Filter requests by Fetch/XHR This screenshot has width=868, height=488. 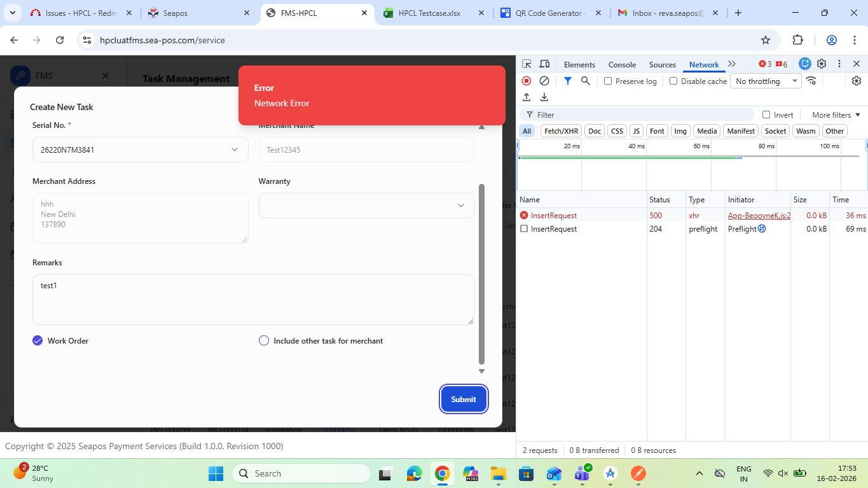coord(561,131)
